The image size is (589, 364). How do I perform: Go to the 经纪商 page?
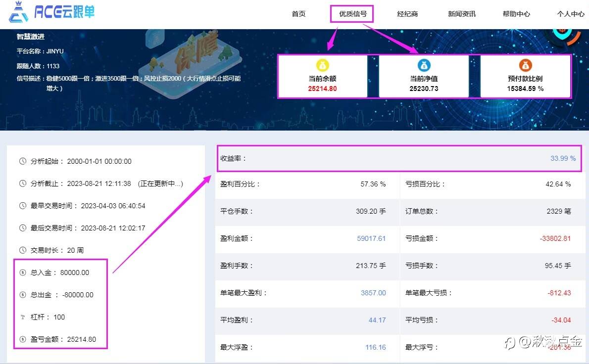pos(407,14)
